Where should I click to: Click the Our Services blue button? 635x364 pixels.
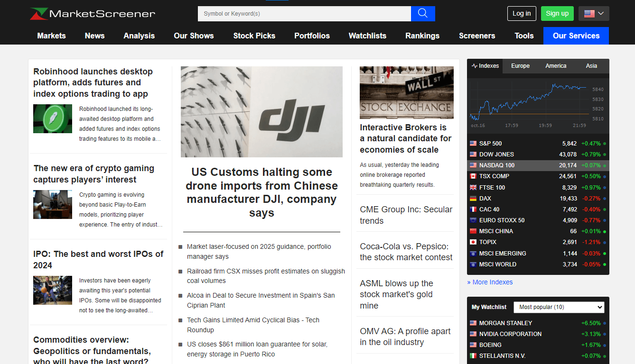click(x=576, y=36)
